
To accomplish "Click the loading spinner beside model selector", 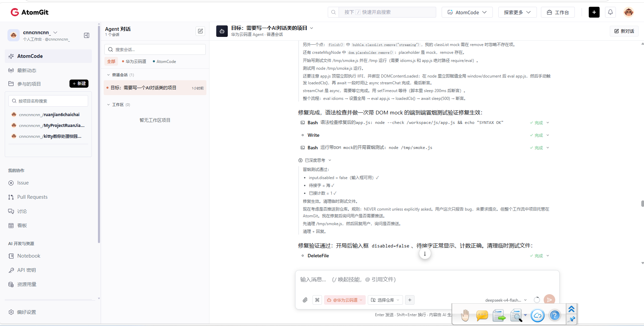I will (x=537, y=300).
